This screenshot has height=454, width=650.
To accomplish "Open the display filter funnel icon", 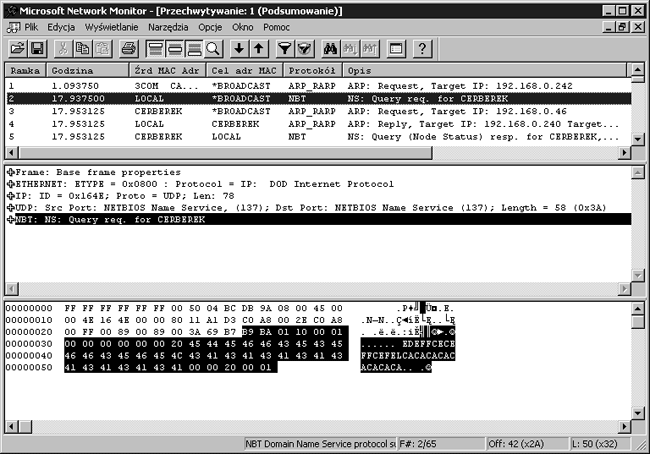I will click(x=284, y=48).
